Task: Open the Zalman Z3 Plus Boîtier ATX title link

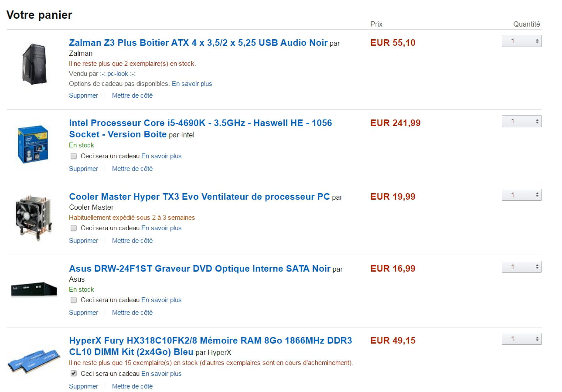Action: click(198, 43)
